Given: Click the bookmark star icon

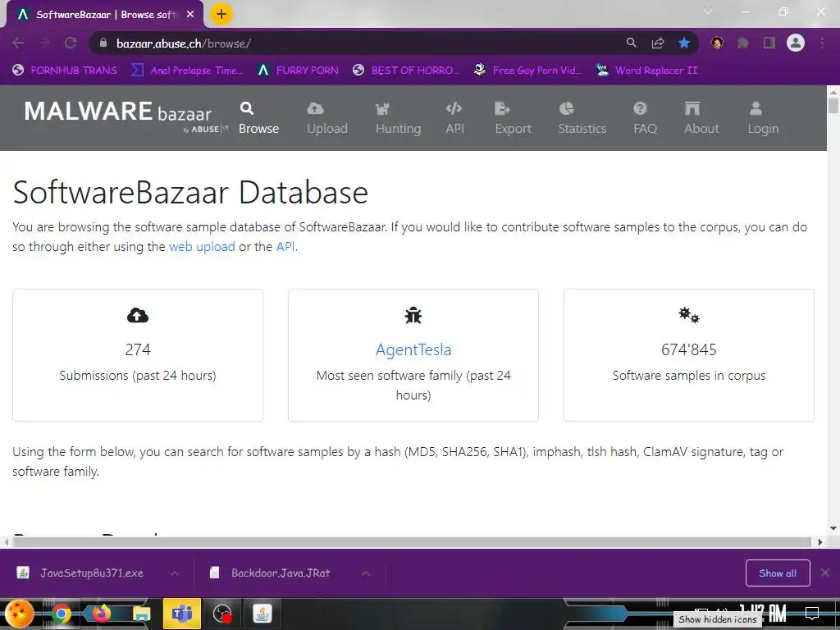Looking at the screenshot, I should pos(684,43).
